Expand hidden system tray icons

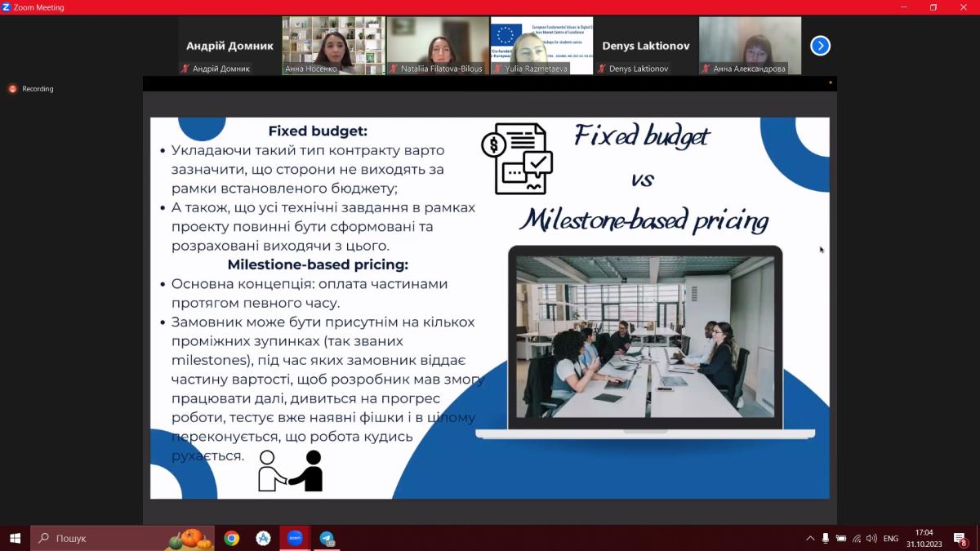[810, 538]
